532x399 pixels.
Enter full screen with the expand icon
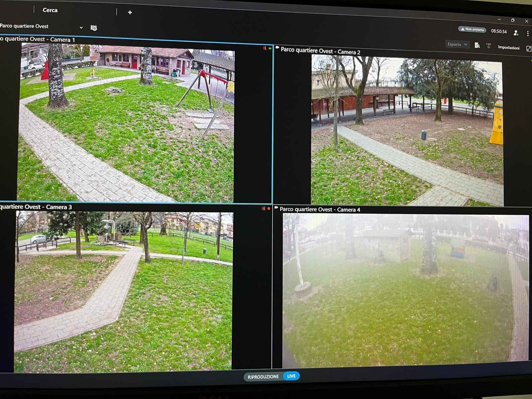click(529, 49)
